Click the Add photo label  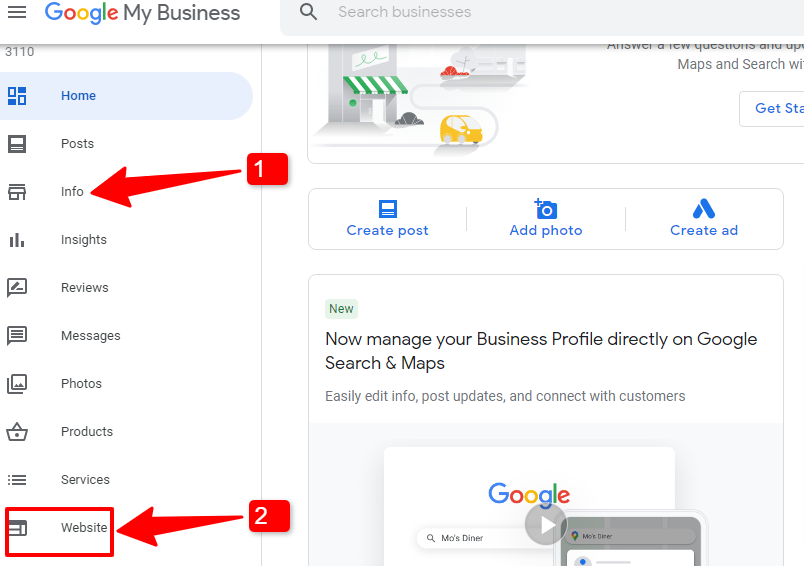tap(546, 231)
